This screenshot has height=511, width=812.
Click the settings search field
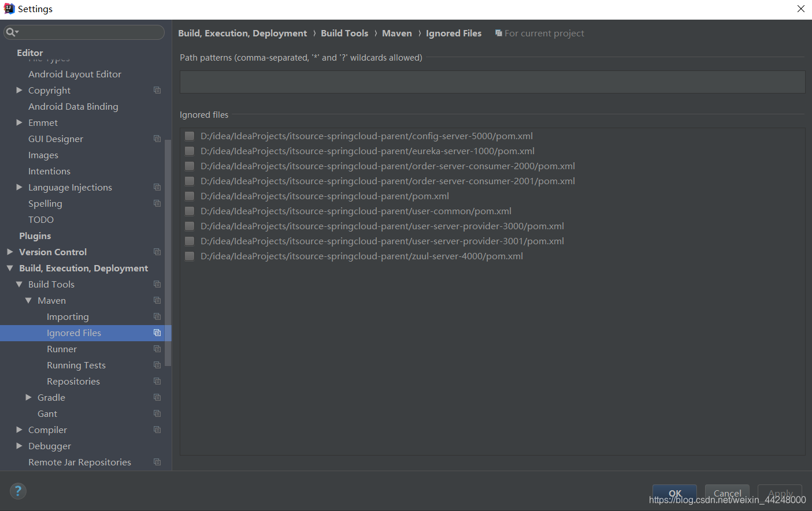coord(84,32)
